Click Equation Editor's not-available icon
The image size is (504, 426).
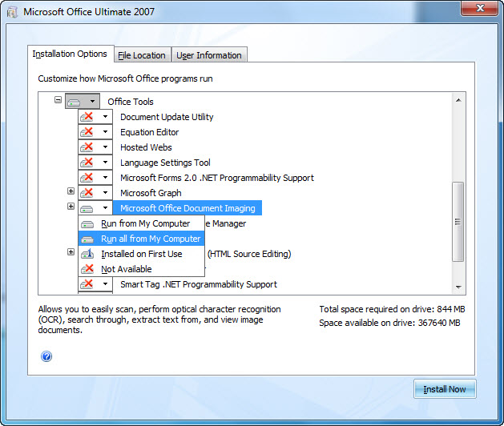[x=87, y=131]
